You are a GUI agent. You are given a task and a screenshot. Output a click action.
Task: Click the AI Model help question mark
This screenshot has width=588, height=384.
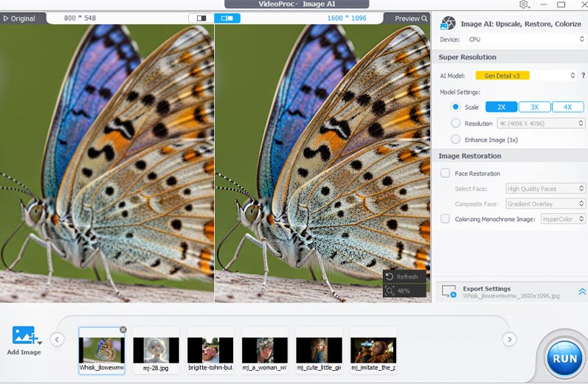pos(583,75)
